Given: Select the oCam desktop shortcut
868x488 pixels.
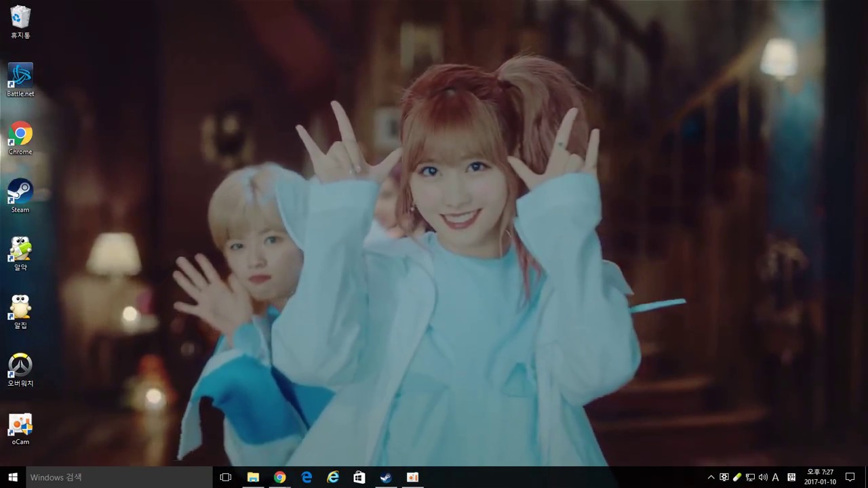Looking at the screenshot, I should (20, 428).
